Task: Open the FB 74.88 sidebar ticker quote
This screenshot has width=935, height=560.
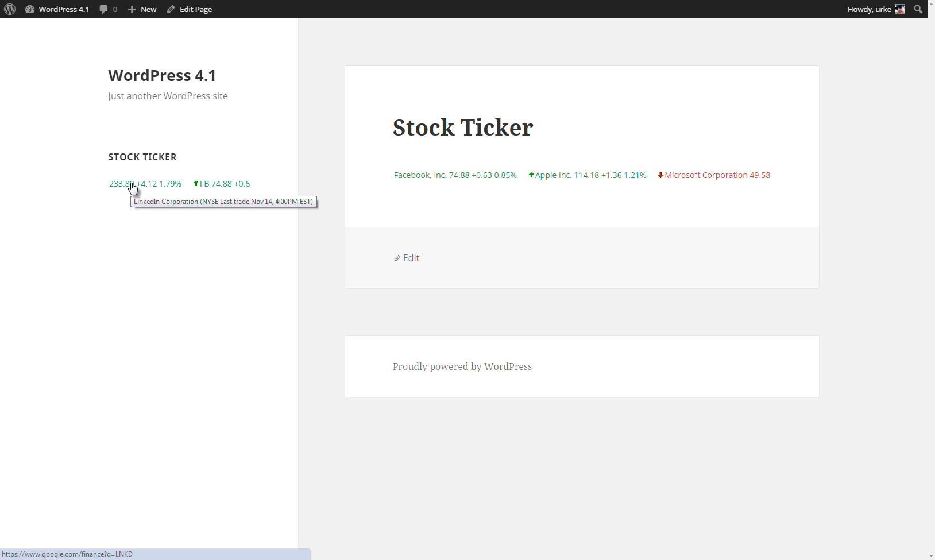Action: [x=225, y=184]
